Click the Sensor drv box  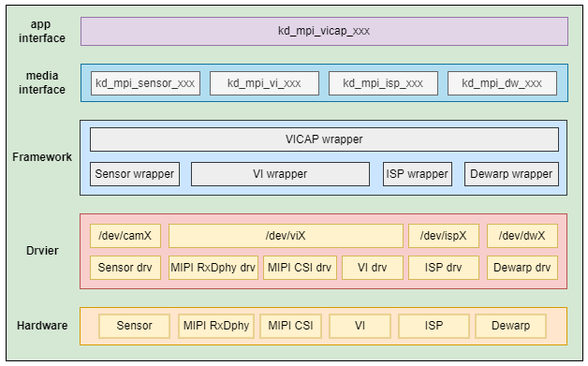(125, 268)
